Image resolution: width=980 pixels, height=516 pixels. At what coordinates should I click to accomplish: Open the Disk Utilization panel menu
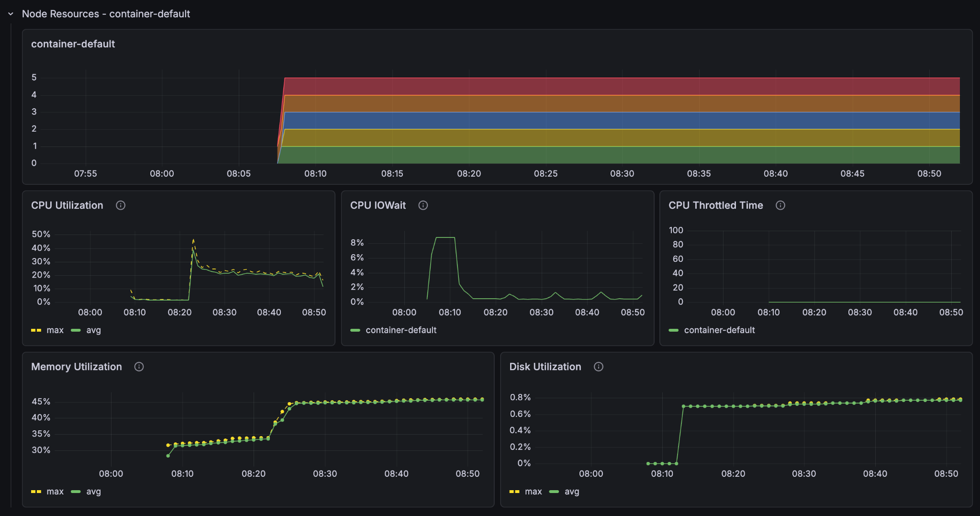coord(546,367)
